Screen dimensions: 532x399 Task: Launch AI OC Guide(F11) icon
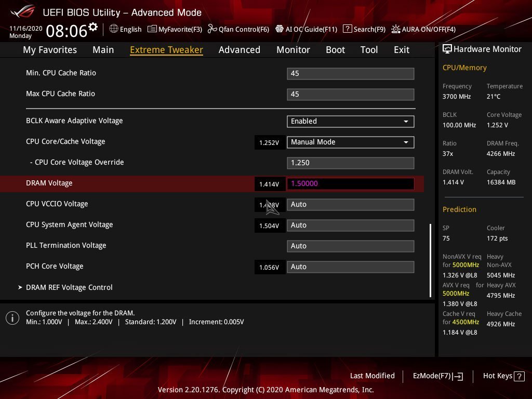(279, 29)
